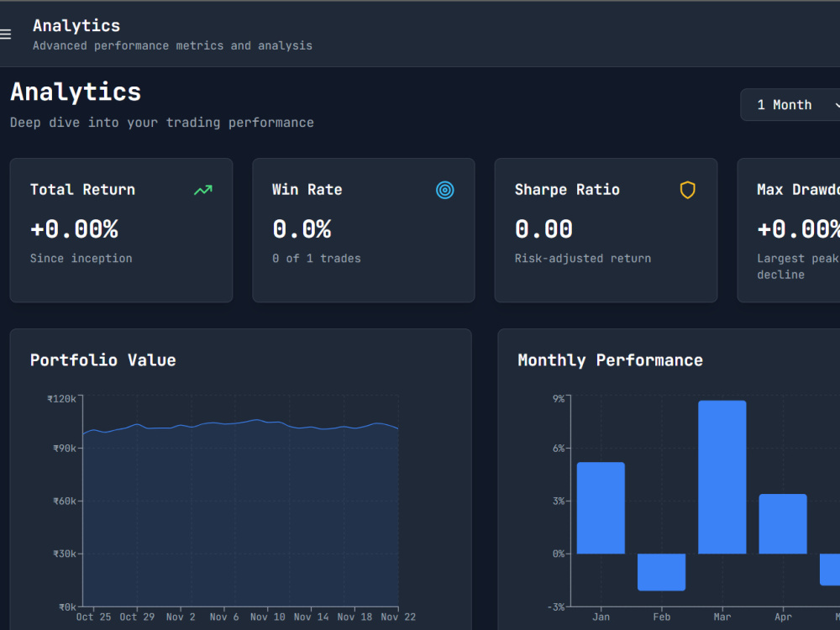Viewport: 840px width, 630px height.
Task: Click the Nov 10 axis label
Action: pyautogui.click(x=268, y=617)
